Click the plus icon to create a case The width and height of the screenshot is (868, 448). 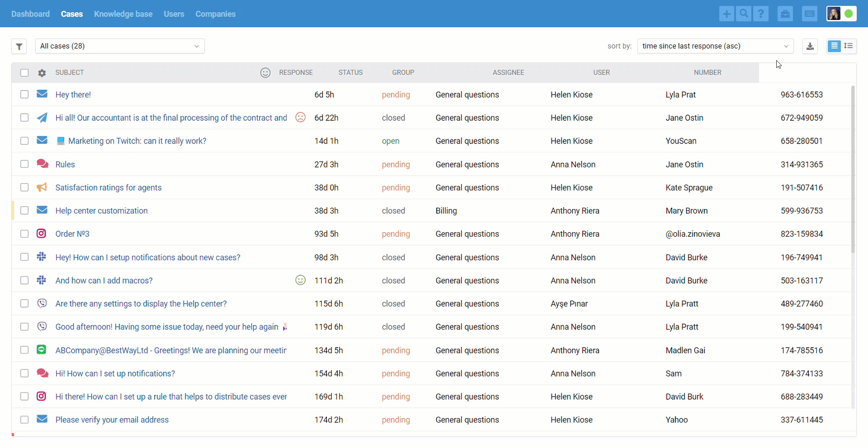(726, 14)
